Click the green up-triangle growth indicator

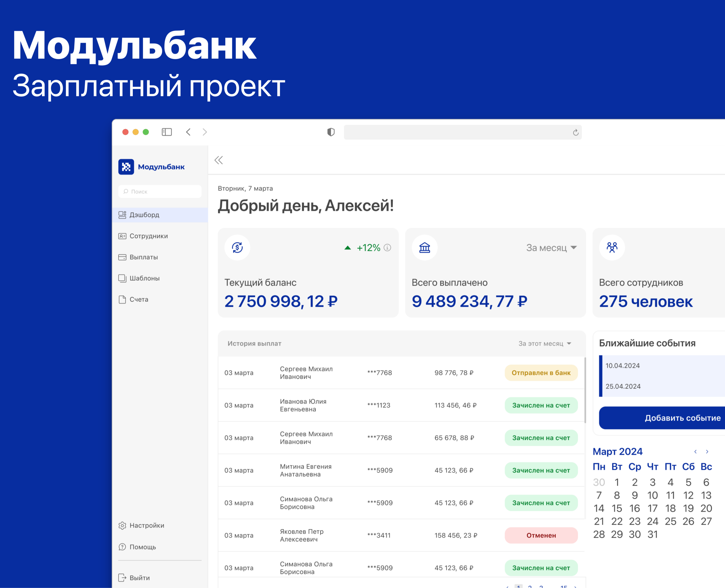tap(348, 248)
